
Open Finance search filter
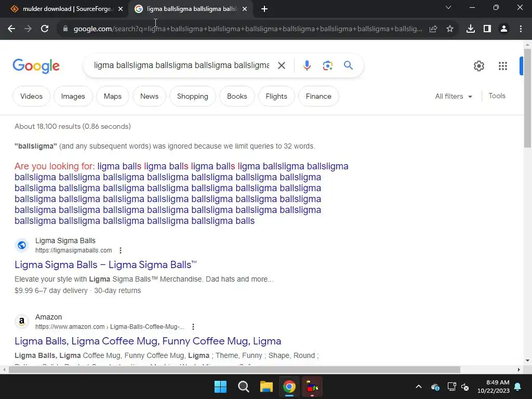pos(318,96)
